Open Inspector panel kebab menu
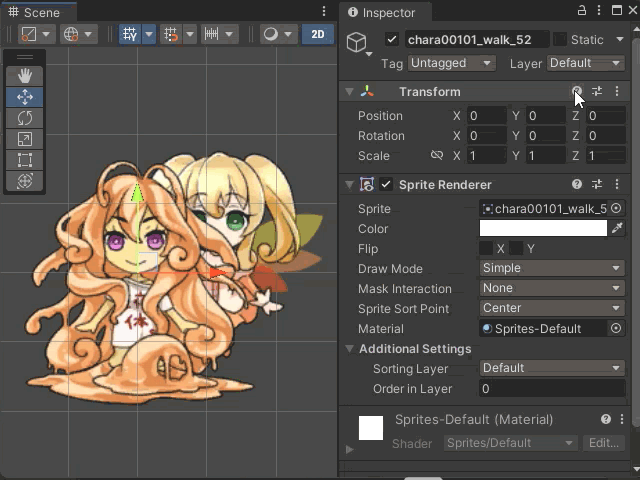This screenshot has width=640, height=480. click(599, 11)
